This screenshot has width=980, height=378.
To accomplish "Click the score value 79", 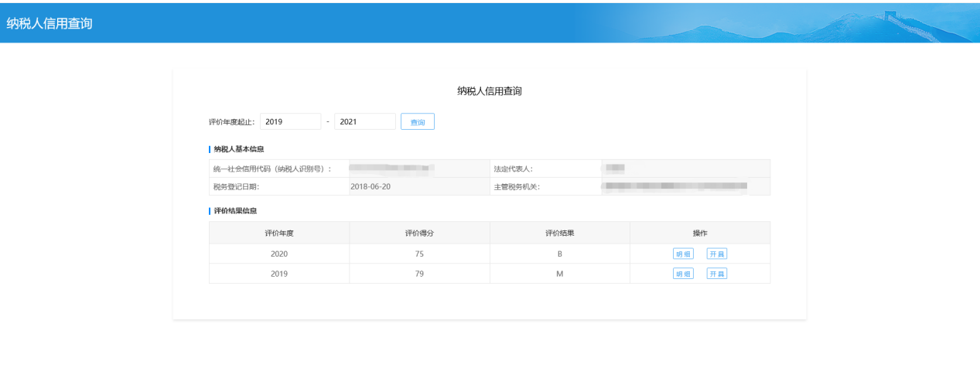I will tap(419, 274).
